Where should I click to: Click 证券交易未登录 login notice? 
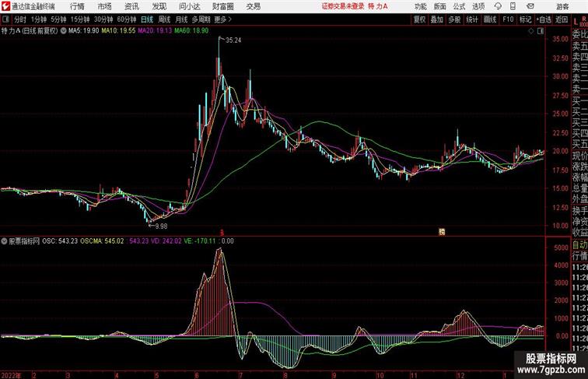pyautogui.click(x=343, y=6)
